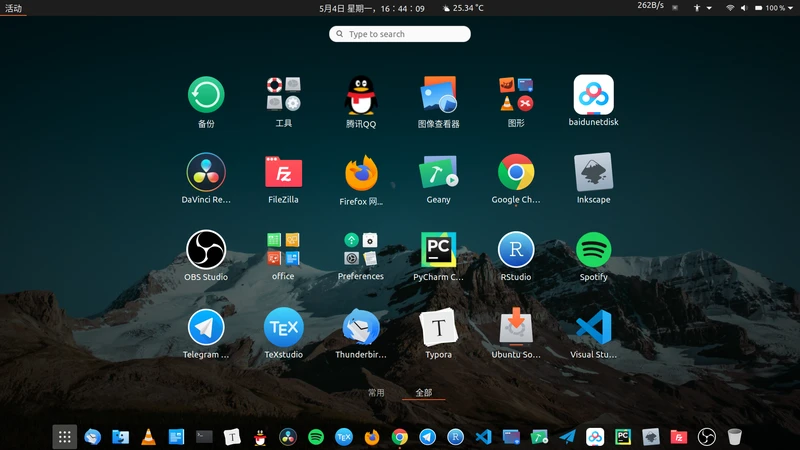This screenshot has height=450, width=800.
Task: Switch to the 全部 all apps tab
Action: 423,392
